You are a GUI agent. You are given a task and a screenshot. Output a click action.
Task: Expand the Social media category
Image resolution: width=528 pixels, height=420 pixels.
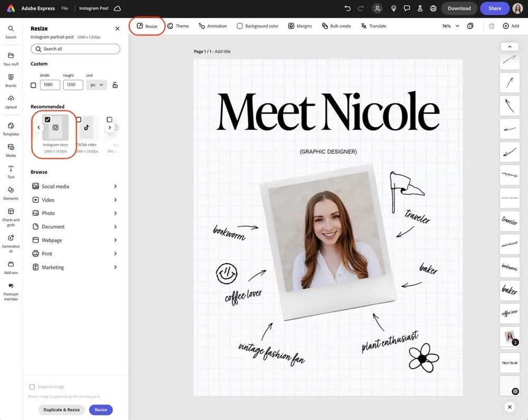pyautogui.click(x=75, y=186)
